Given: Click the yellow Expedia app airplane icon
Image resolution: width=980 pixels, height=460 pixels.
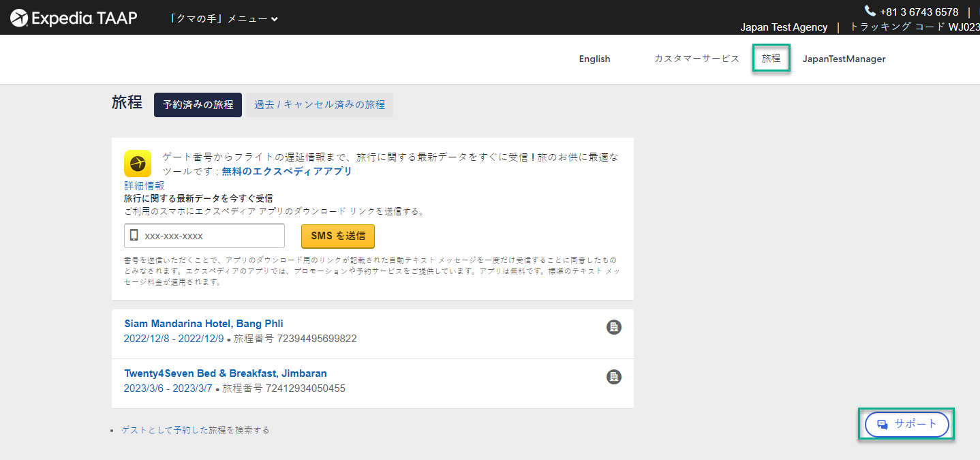Looking at the screenshot, I should (x=138, y=164).
